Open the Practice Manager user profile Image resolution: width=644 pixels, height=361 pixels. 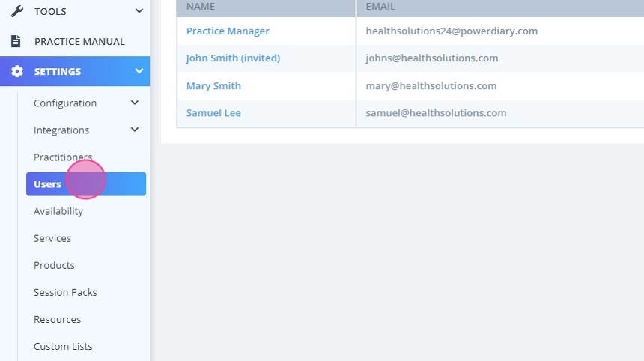(228, 31)
